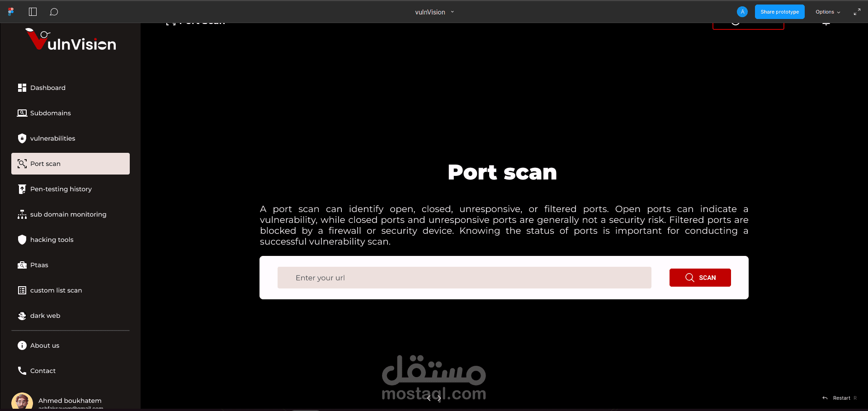
Task: Click the Contact phone icon
Action: tap(22, 371)
